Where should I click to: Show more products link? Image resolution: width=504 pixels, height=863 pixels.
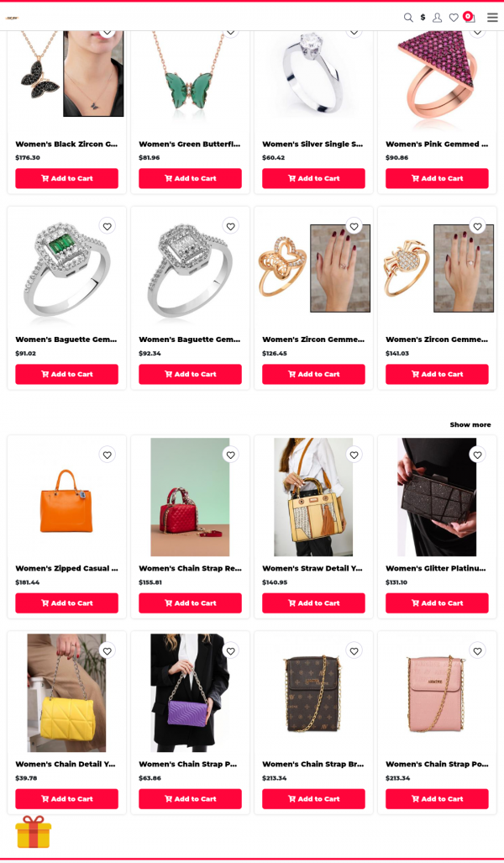(470, 424)
